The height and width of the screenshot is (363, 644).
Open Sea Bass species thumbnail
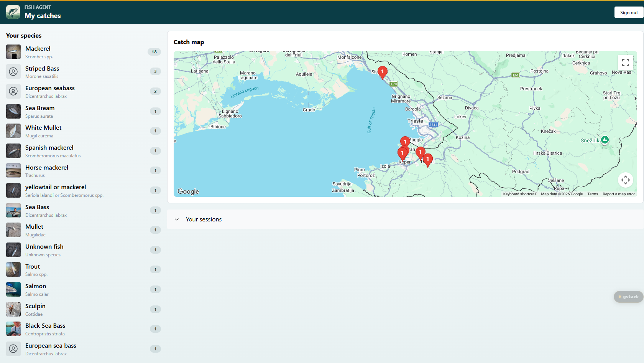13,210
